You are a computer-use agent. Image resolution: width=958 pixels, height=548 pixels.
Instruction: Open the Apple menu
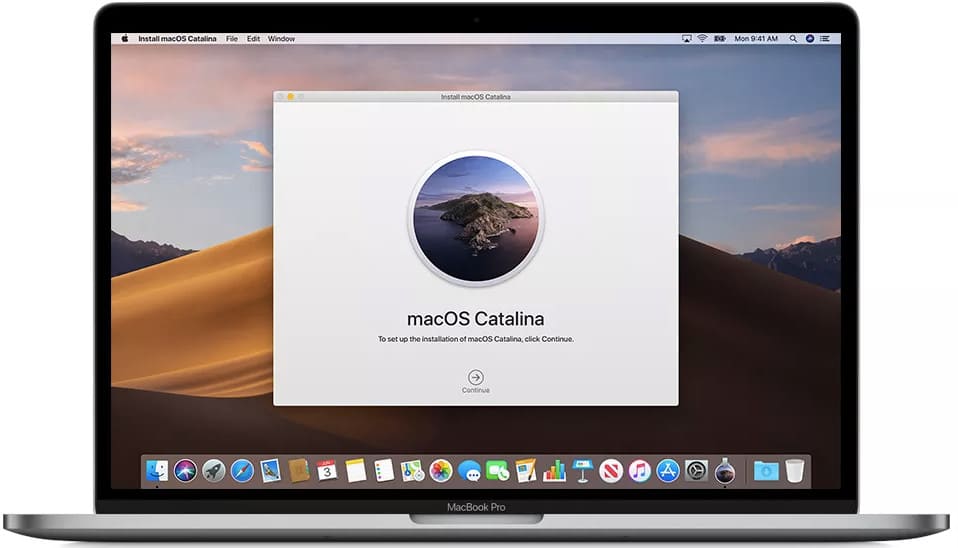point(125,38)
